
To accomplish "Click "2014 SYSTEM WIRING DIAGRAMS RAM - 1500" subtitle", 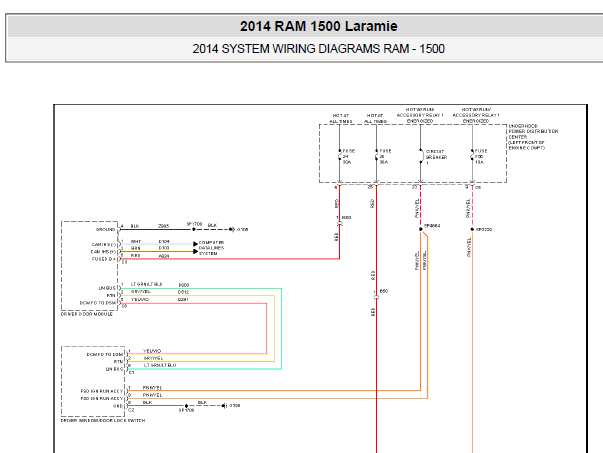I will 318,49.
